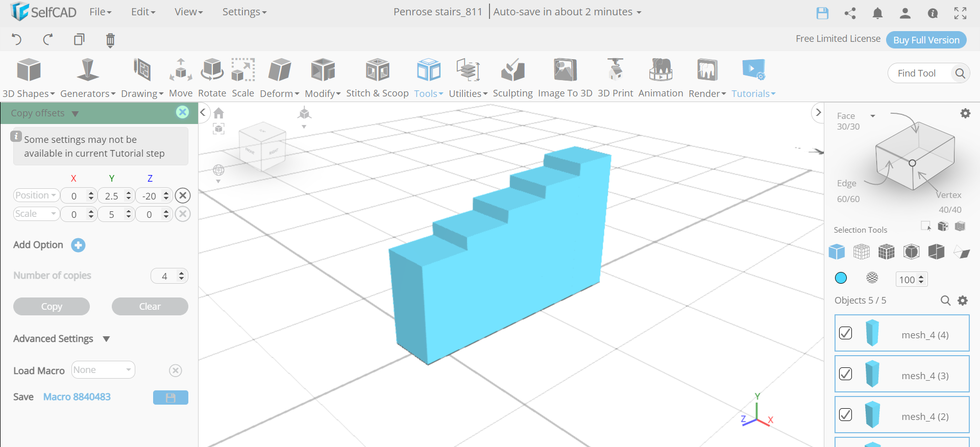Open the Modify dropdown
The width and height of the screenshot is (980, 447).
(323, 78)
